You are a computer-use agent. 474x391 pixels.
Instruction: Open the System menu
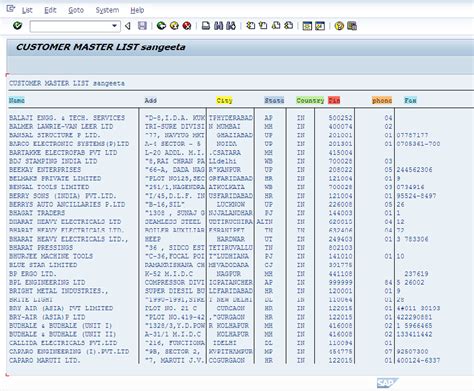[x=107, y=10]
